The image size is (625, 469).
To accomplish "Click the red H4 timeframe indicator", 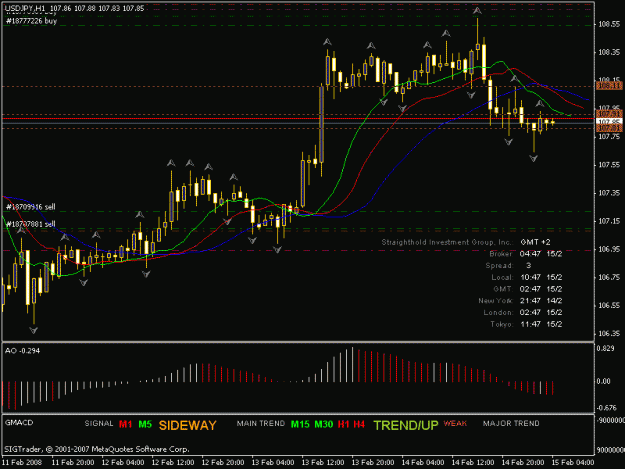I will 359,424.
